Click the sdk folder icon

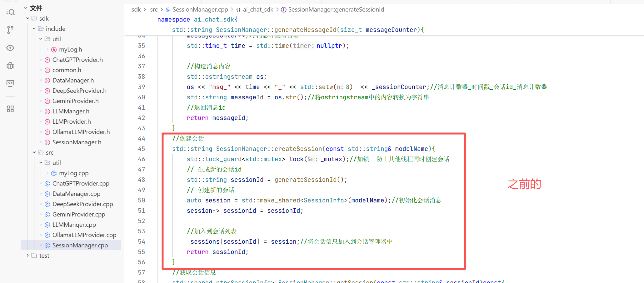pyautogui.click(x=34, y=18)
